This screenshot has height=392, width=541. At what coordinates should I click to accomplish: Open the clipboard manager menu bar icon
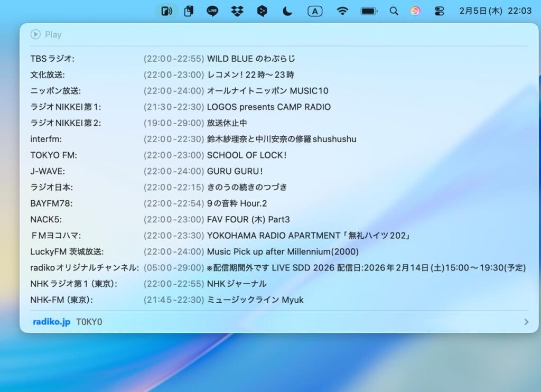(x=189, y=11)
